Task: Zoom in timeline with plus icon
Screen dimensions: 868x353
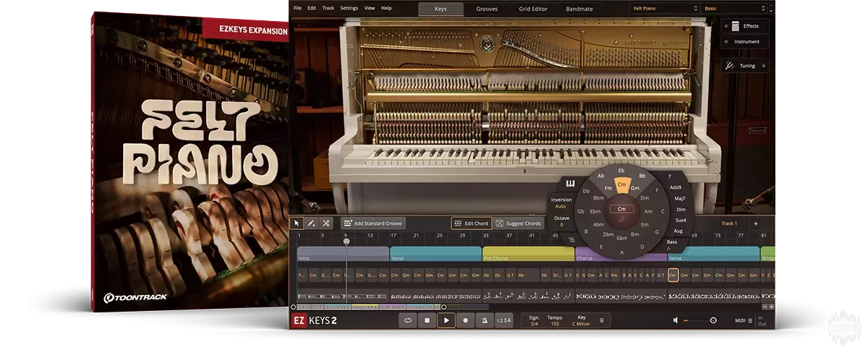Action: 771,307
